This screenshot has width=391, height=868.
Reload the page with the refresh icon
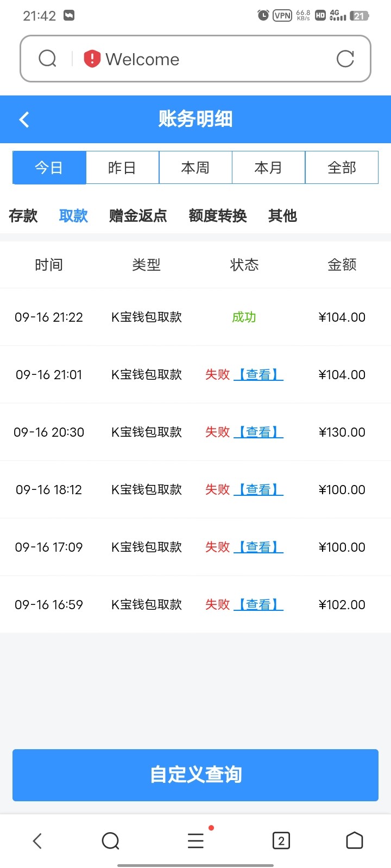click(345, 59)
